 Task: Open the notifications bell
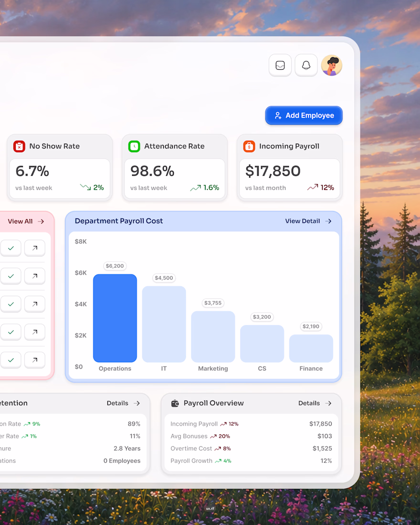click(x=306, y=65)
